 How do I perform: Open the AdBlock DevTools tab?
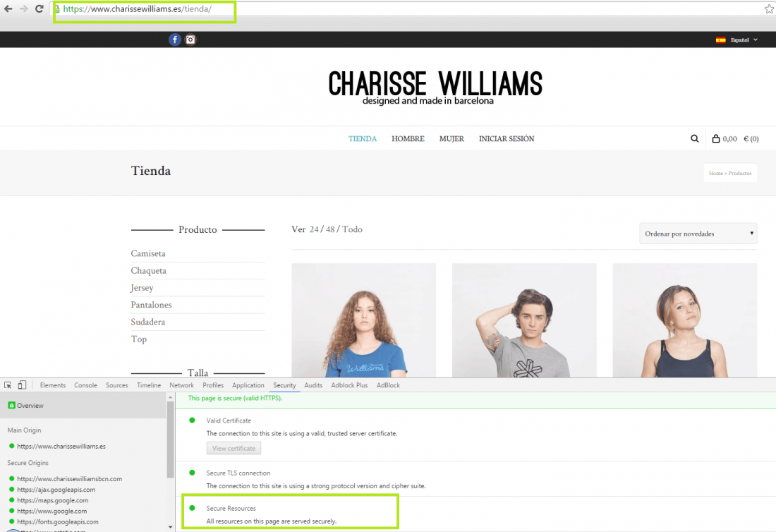click(x=388, y=385)
